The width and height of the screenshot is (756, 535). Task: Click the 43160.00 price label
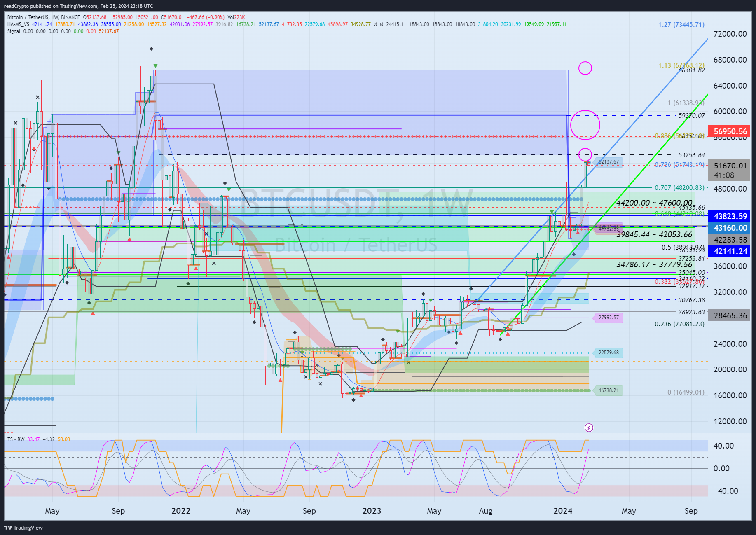730,228
